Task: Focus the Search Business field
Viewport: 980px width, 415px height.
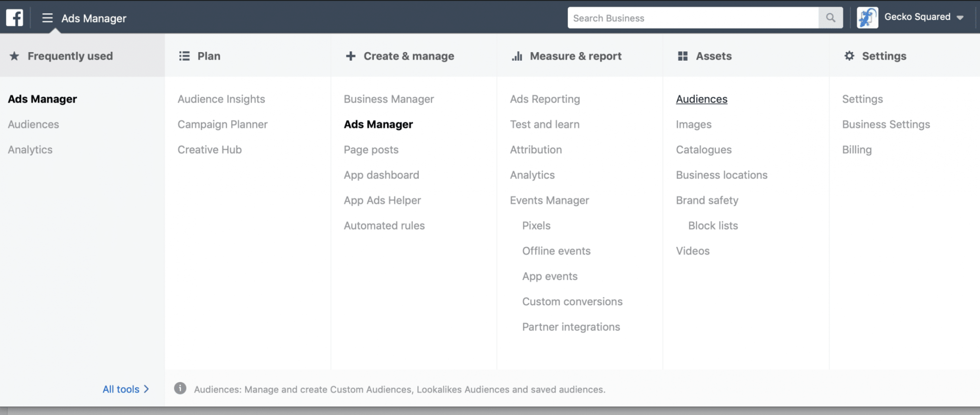Action: click(693, 18)
